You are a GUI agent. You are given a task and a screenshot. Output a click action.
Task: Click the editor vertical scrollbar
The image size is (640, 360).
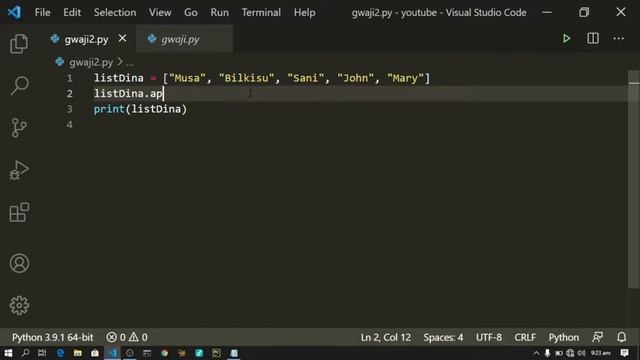pos(633,180)
